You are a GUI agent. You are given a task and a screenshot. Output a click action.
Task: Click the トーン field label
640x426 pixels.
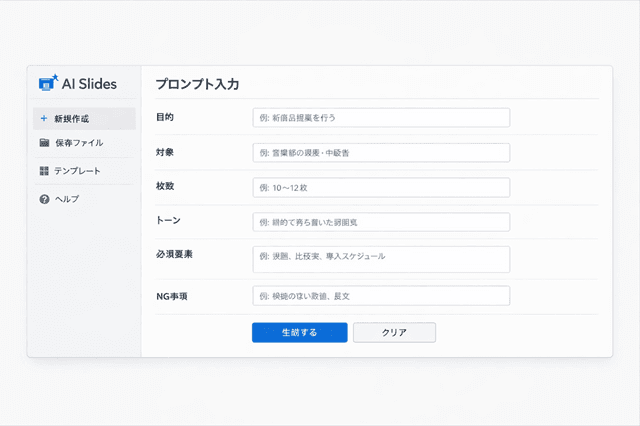pos(168,220)
